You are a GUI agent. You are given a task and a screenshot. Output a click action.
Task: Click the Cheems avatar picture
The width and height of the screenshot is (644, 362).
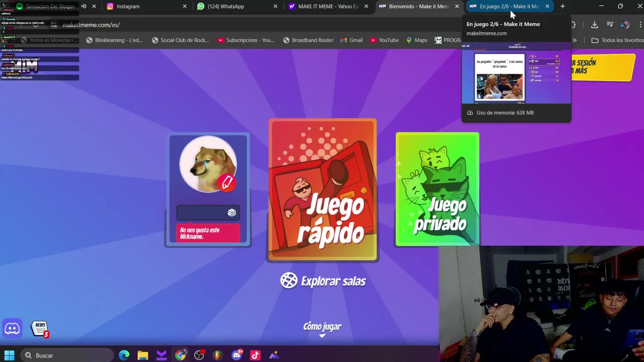tap(208, 164)
